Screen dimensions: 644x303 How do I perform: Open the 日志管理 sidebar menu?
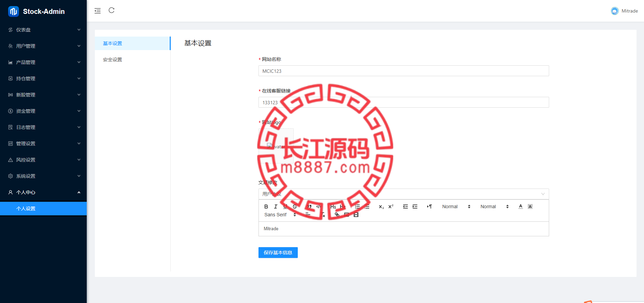[43, 127]
